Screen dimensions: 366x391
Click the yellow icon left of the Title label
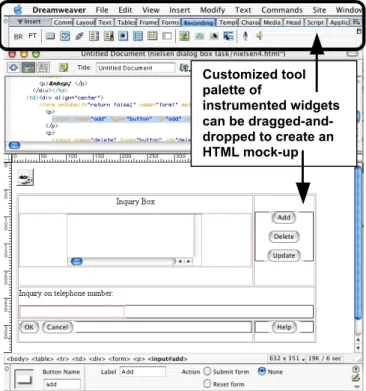click(63, 68)
